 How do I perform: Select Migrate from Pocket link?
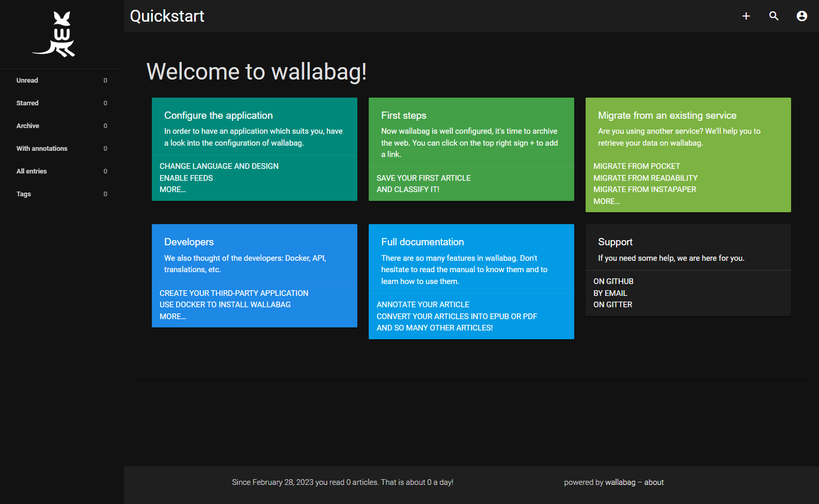(636, 166)
